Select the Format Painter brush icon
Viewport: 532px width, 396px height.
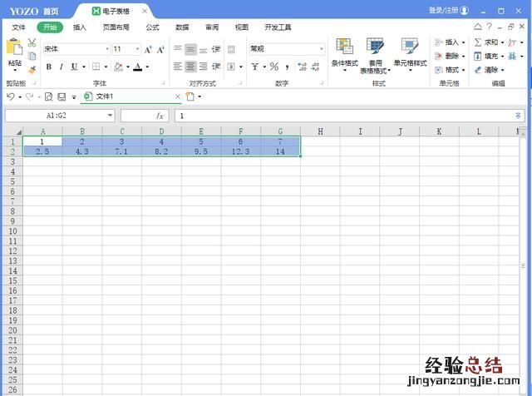tap(32, 70)
